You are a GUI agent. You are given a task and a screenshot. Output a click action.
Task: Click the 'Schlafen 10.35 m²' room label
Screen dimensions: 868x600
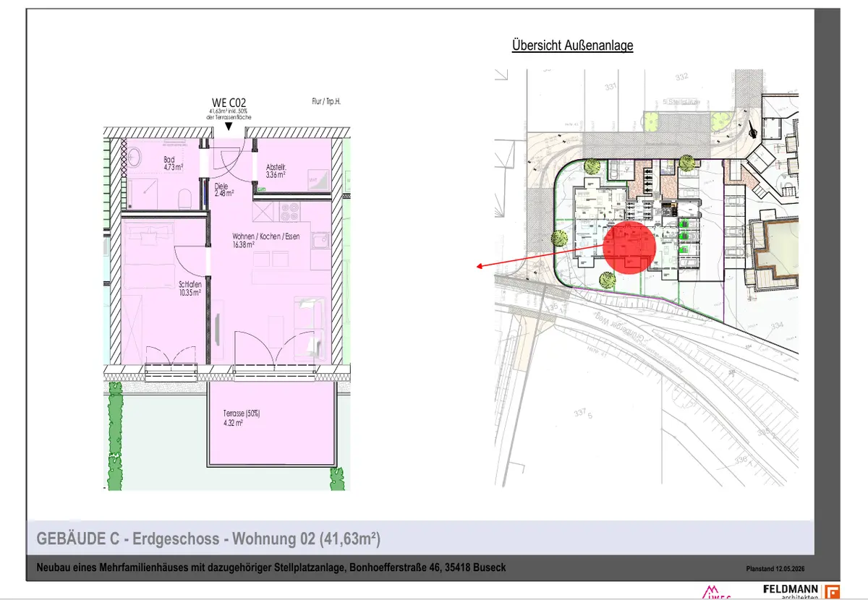(190, 288)
